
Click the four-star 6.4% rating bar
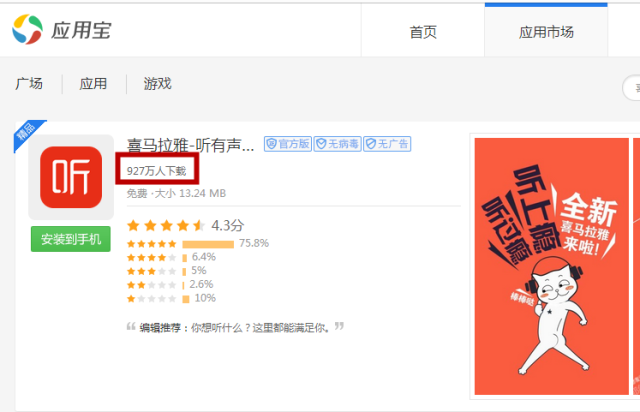tap(184, 258)
